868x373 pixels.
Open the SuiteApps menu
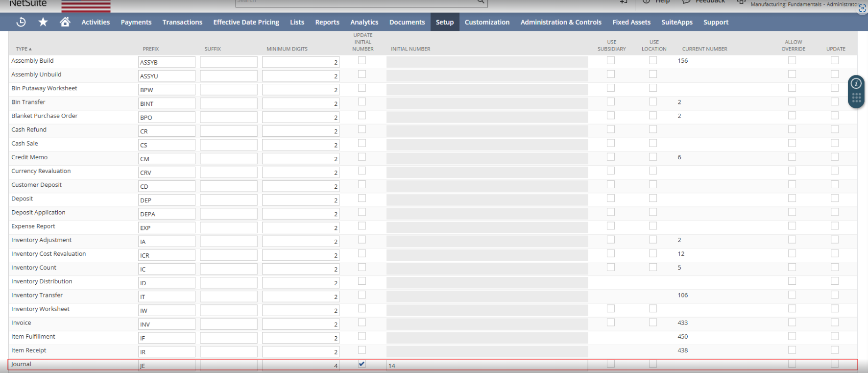(677, 22)
